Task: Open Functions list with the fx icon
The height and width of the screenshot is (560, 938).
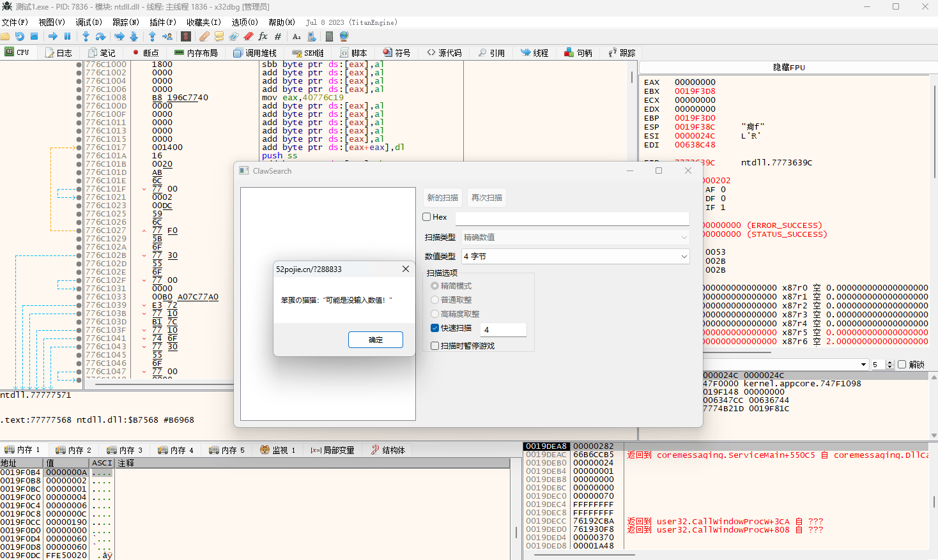Action: coord(263,36)
